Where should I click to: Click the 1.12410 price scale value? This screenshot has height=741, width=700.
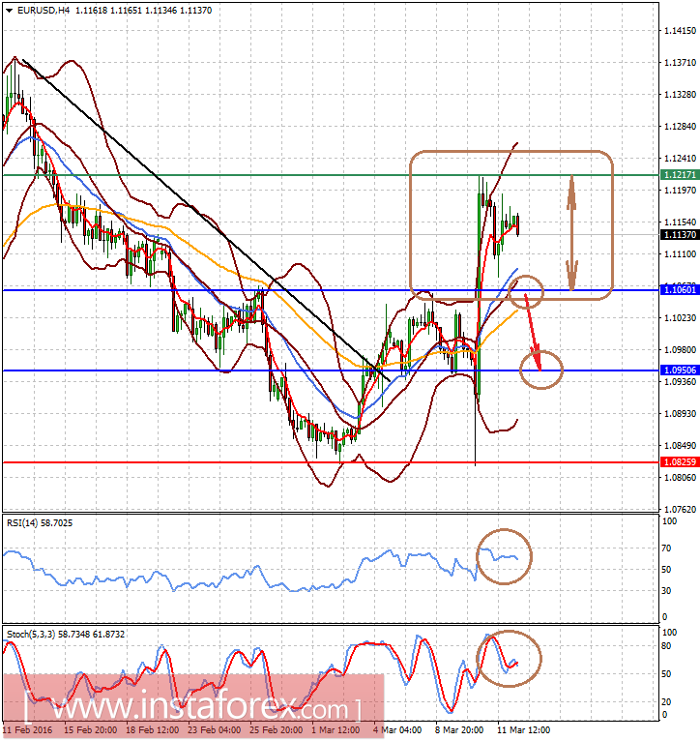click(680, 159)
